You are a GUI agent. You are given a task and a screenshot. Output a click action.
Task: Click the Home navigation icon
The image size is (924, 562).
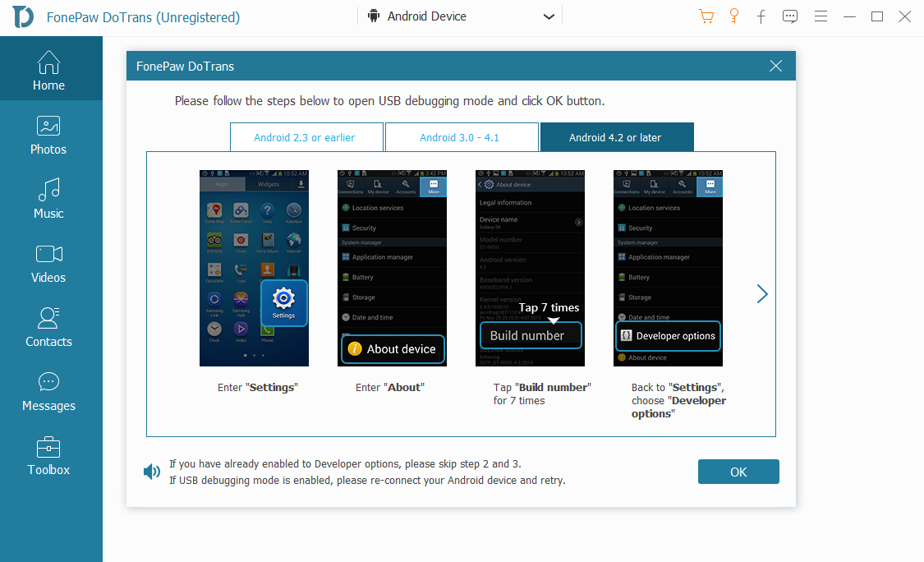[x=48, y=71]
